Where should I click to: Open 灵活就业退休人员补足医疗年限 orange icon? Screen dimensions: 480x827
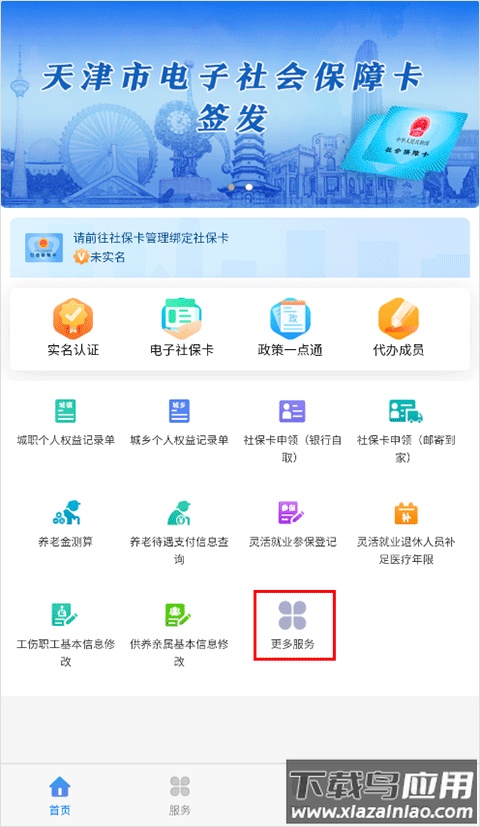click(406, 513)
